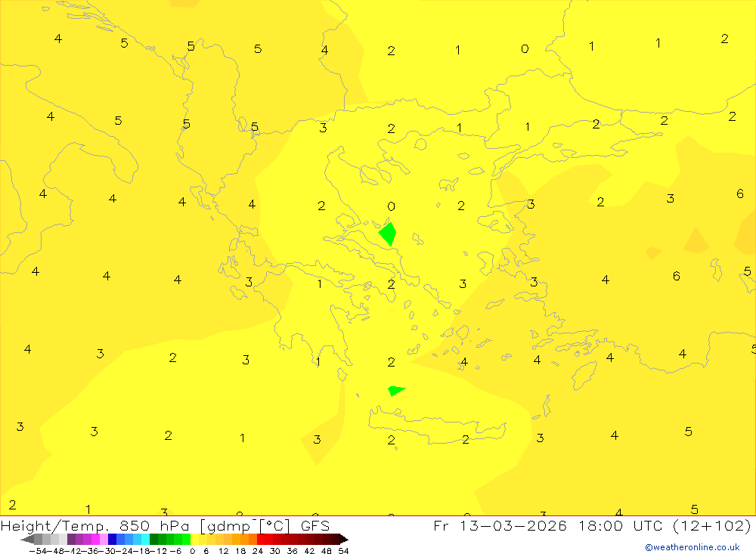Screen dimensions: 756x554
Task: Pick the dark blue swatch in the color scale
Action: tap(113, 539)
